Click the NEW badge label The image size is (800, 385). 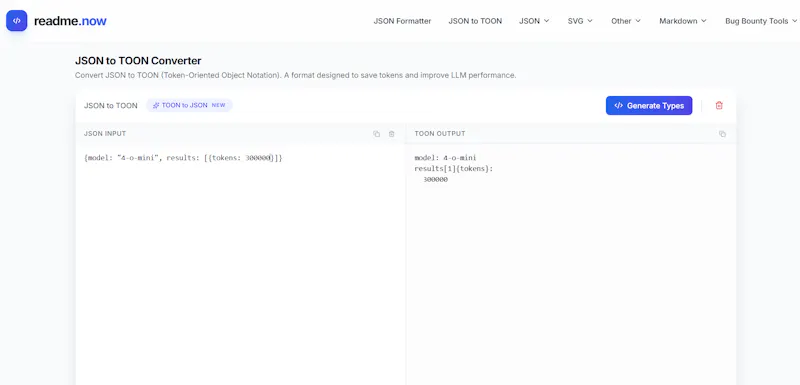218,106
